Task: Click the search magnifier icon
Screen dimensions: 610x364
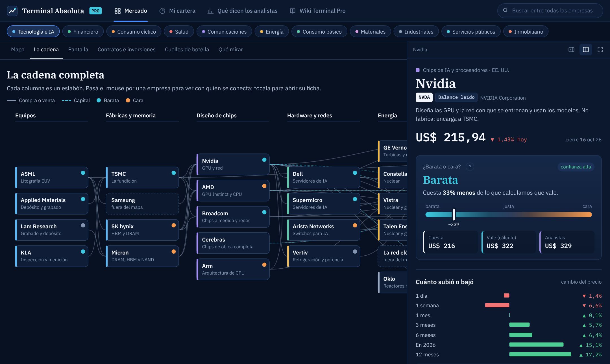Action: [506, 10]
